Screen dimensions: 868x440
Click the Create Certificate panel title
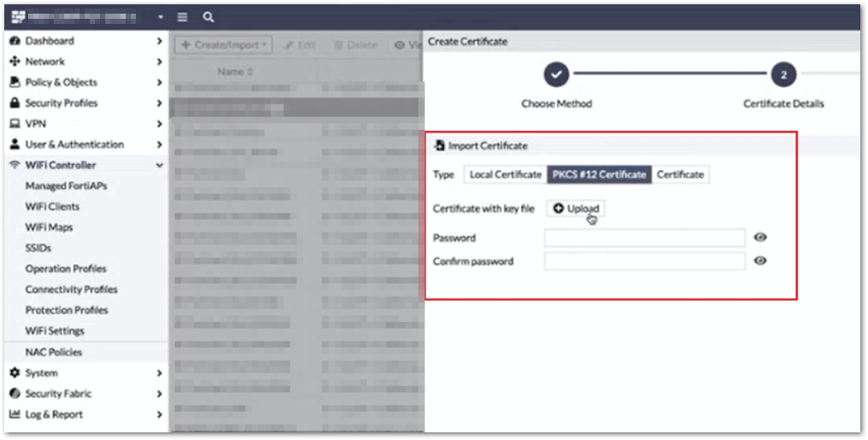point(468,42)
